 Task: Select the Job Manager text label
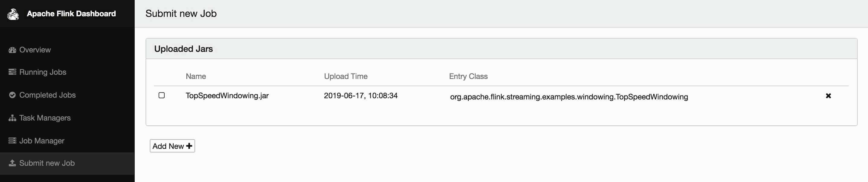coord(42,141)
